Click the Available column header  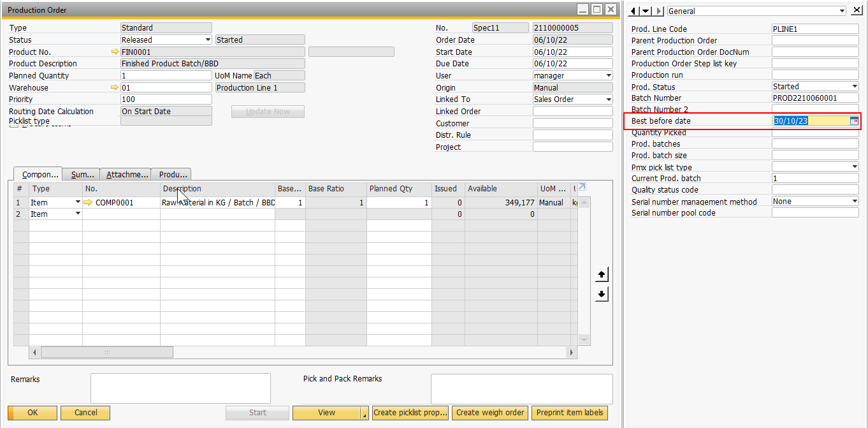(501, 189)
